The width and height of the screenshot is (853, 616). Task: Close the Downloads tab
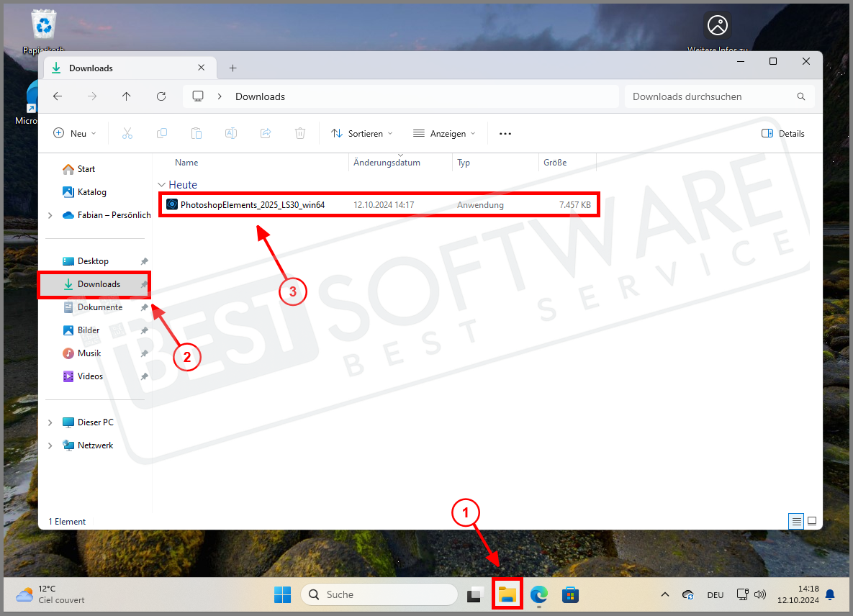pyautogui.click(x=202, y=68)
